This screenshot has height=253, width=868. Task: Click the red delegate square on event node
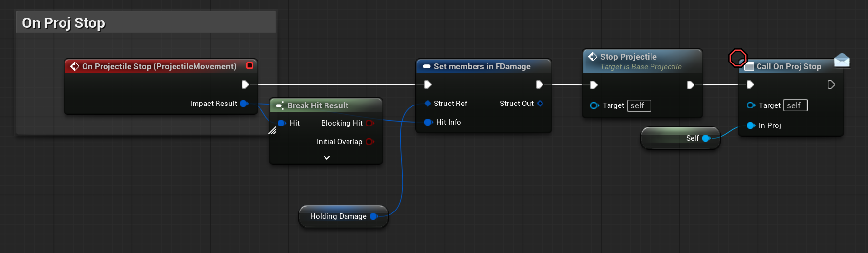pos(250,65)
